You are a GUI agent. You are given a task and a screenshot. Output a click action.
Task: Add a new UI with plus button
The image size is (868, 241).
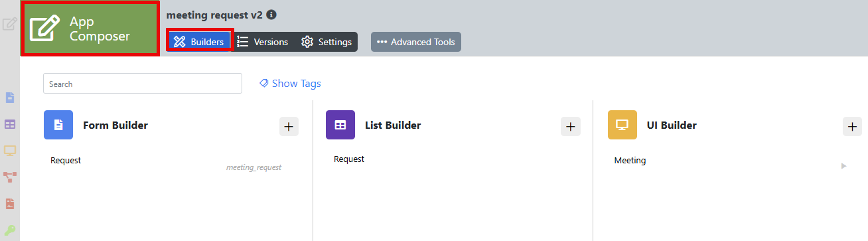pos(853,126)
